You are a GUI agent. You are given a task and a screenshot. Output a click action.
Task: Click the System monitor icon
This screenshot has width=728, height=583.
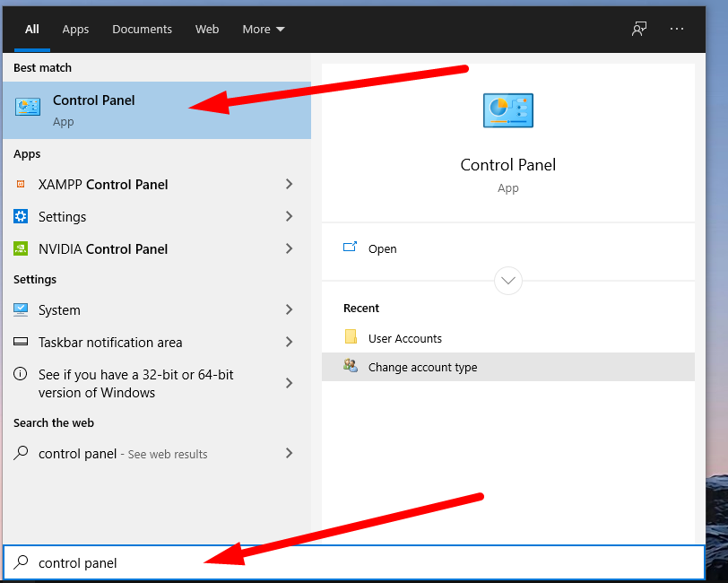tap(21, 309)
